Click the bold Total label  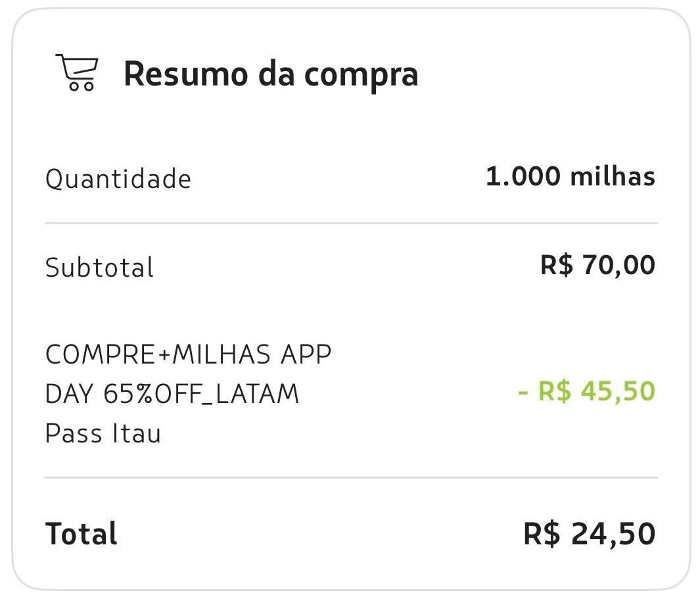click(x=82, y=534)
